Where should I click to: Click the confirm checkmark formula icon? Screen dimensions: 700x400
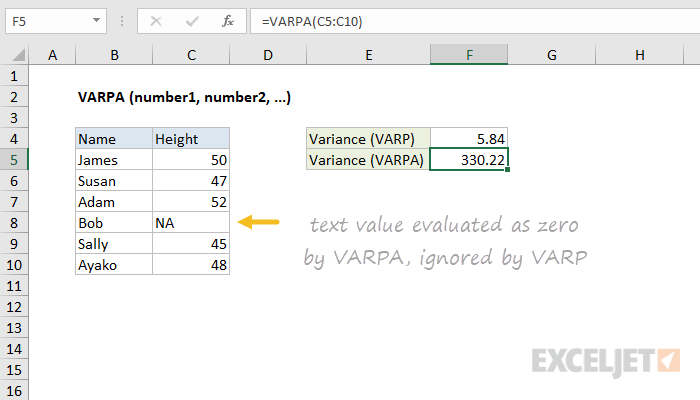pos(192,21)
